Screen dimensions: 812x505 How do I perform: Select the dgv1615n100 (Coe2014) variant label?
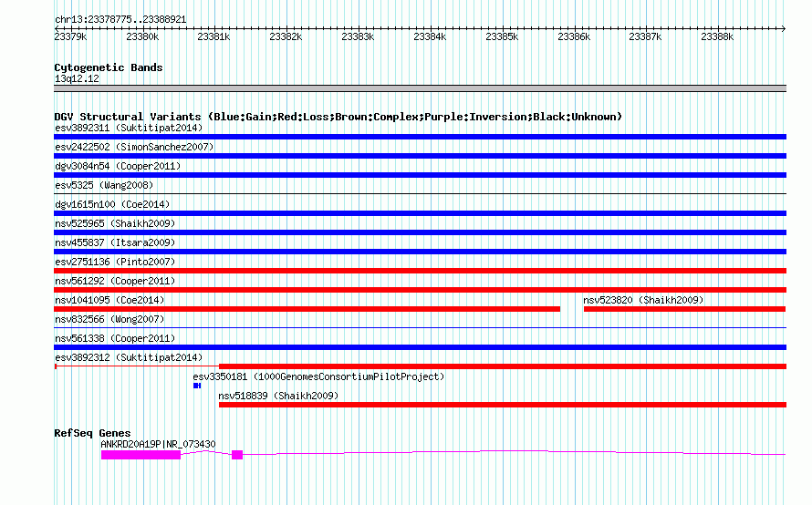coord(112,204)
